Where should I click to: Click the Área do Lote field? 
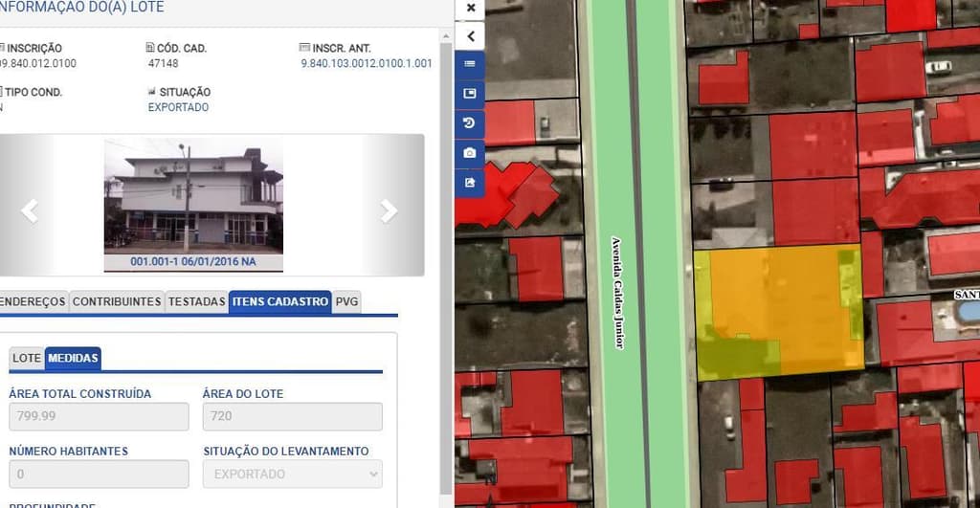(293, 416)
